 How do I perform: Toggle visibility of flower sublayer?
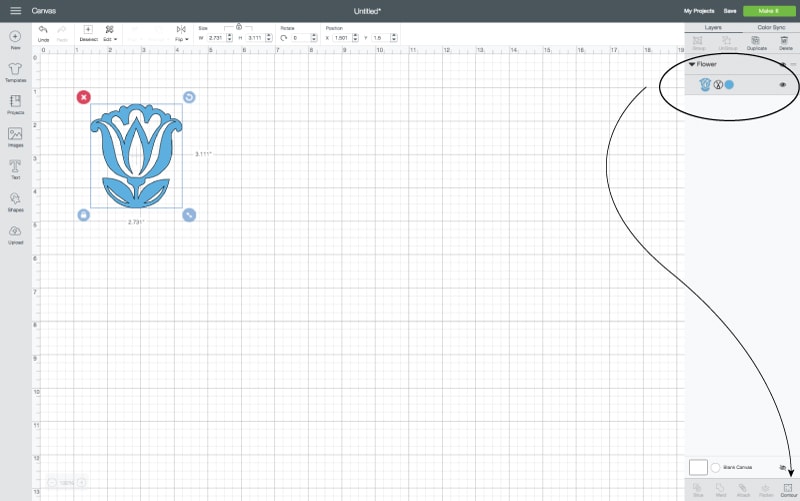tap(782, 85)
